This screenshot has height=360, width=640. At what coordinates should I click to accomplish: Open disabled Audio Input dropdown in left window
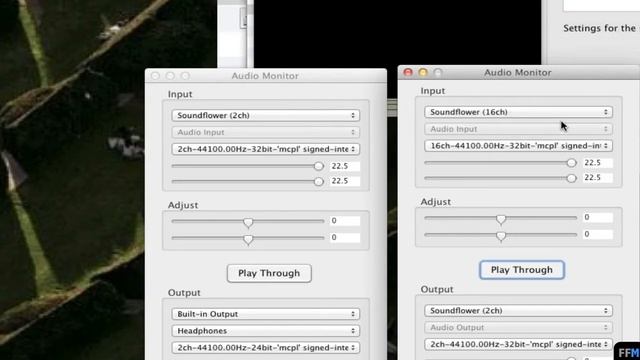[266, 132]
